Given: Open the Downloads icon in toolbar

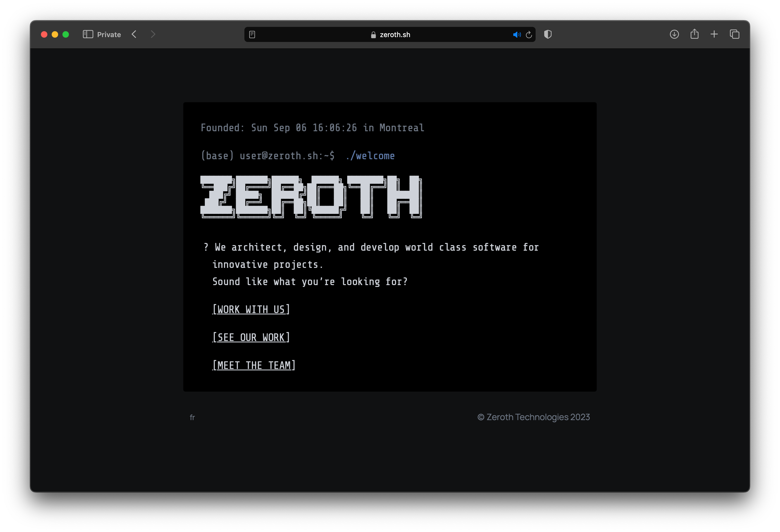Looking at the screenshot, I should pos(674,34).
